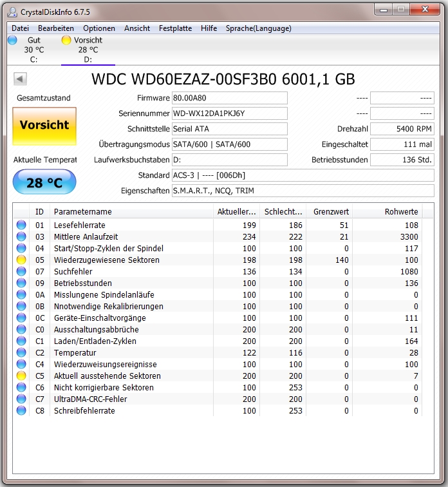Select drive D: with Vorsicht status
Screen dimensions: 448x487
(88, 50)
